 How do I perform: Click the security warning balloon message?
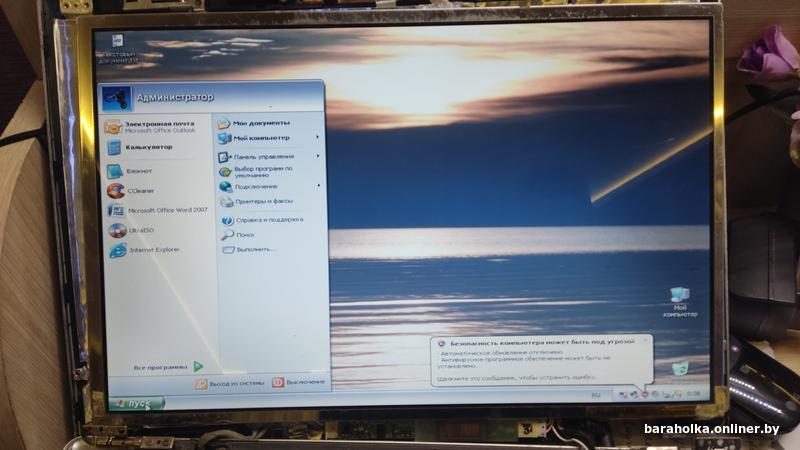[541, 360]
